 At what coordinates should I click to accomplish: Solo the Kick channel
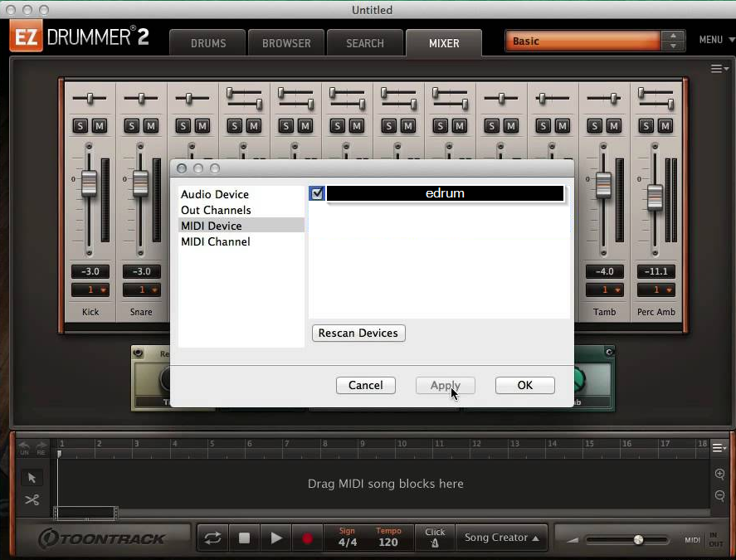[80, 126]
